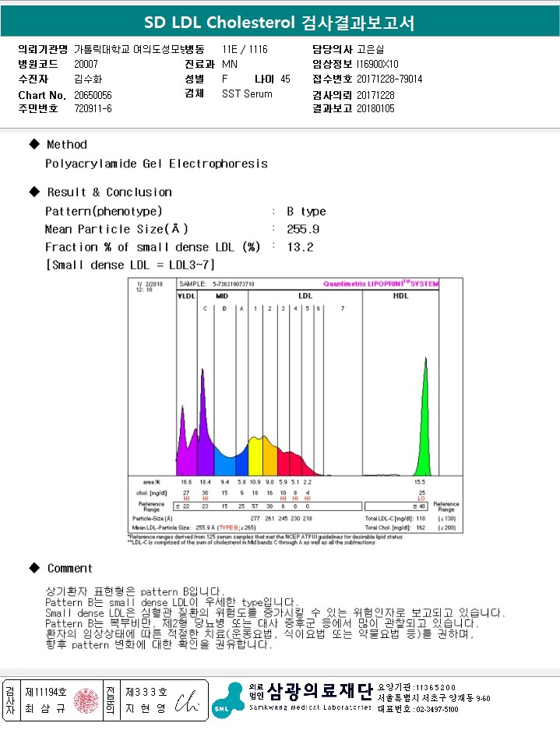The width and height of the screenshot is (560, 730).
Task: Click the blue MID B band area
Action: [x=225, y=466]
